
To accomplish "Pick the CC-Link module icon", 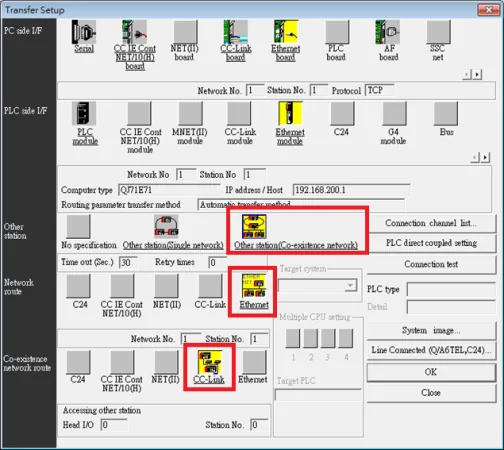I will pyautogui.click(x=239, y=114).
